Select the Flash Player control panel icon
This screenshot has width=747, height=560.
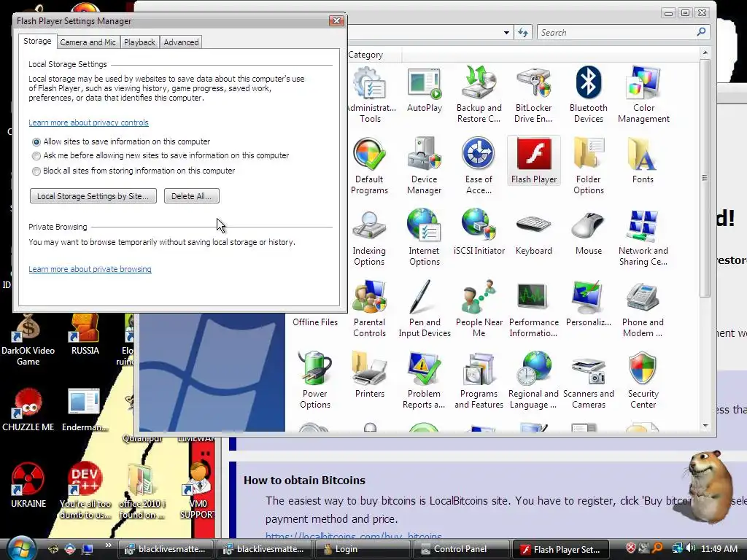click(x=533, y=161)
